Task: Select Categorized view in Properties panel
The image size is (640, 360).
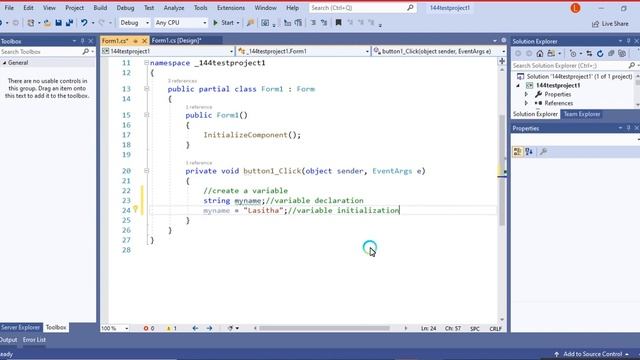Action: [x=518, y=152]
